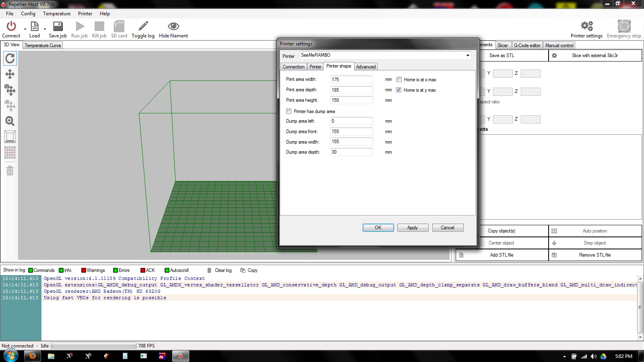Open Printer settings gears icon

586,27
